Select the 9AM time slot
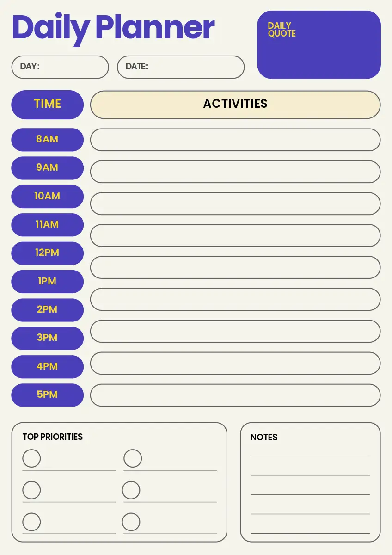The height and width of the screenshot is (555, 392). (x=47, y=168)
